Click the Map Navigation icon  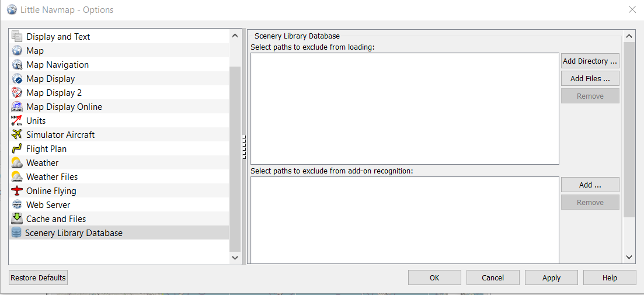coord(17,64)
